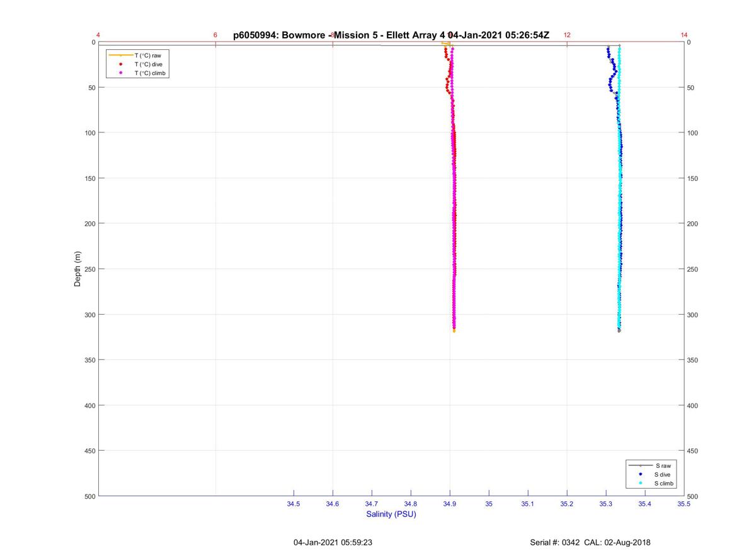This screenshot has height=558, width=756.
Task: Click the orange endpoint marker of the temperature profile
Action: tap(454, 330)
